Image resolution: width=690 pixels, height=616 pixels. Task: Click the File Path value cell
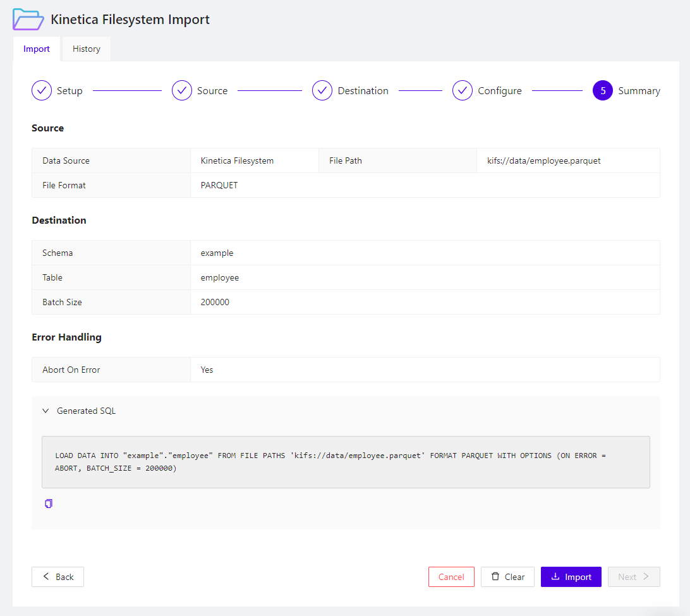[x=568, y=160]
